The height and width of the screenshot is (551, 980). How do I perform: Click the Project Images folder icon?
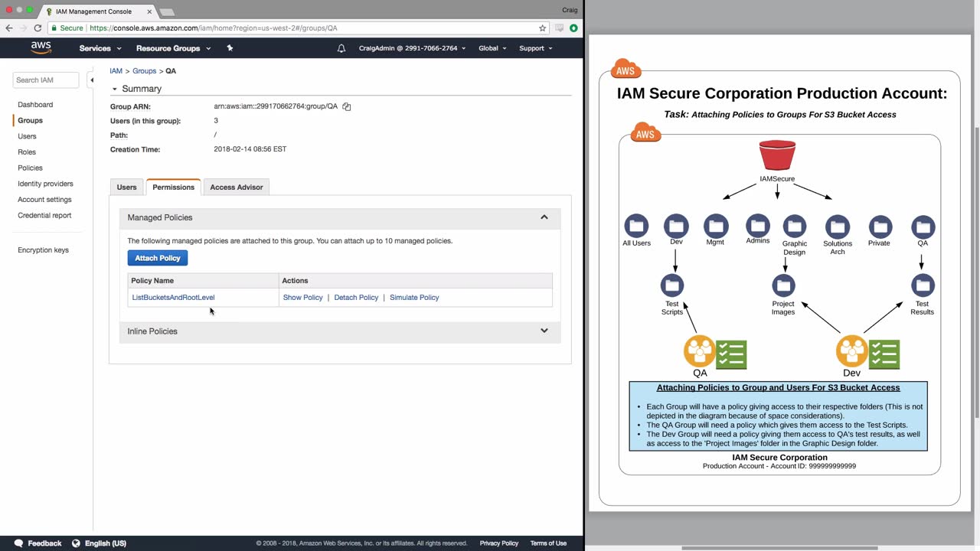783,285
